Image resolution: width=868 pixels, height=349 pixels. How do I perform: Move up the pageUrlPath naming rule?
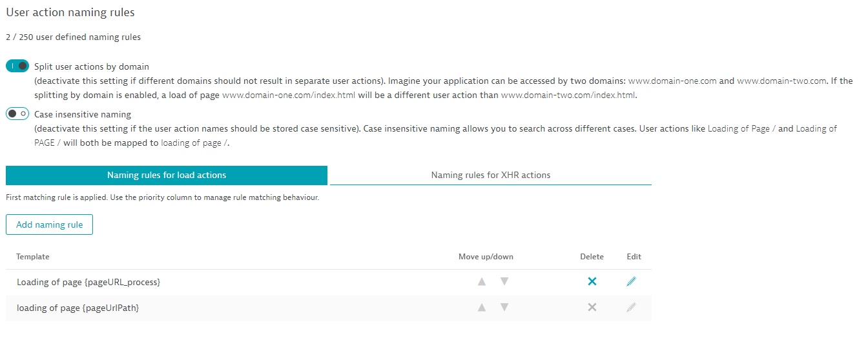pyautogui.click(x=481, y=308)
